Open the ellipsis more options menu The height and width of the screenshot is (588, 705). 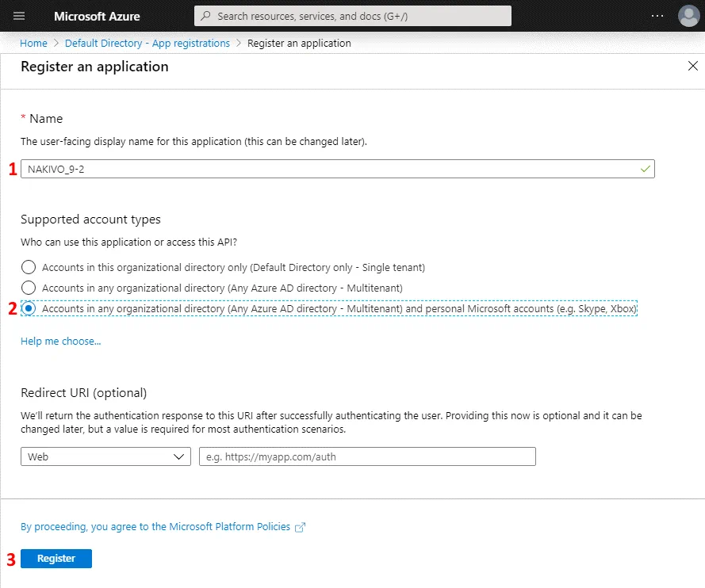(657, 16)
